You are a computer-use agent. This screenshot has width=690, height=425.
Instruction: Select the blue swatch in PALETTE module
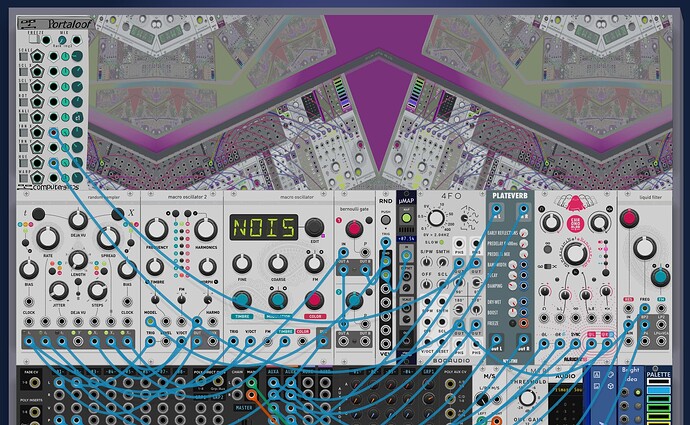click(x=658, y=390)
